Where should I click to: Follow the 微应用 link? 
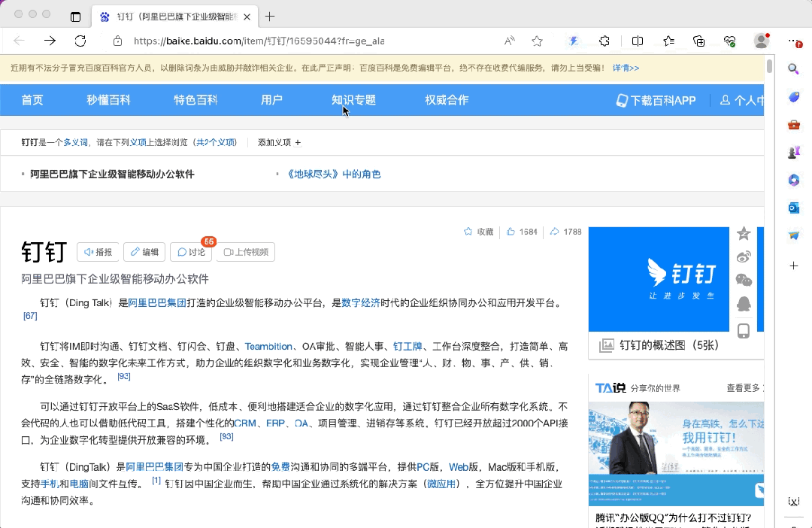coord(441,484)
